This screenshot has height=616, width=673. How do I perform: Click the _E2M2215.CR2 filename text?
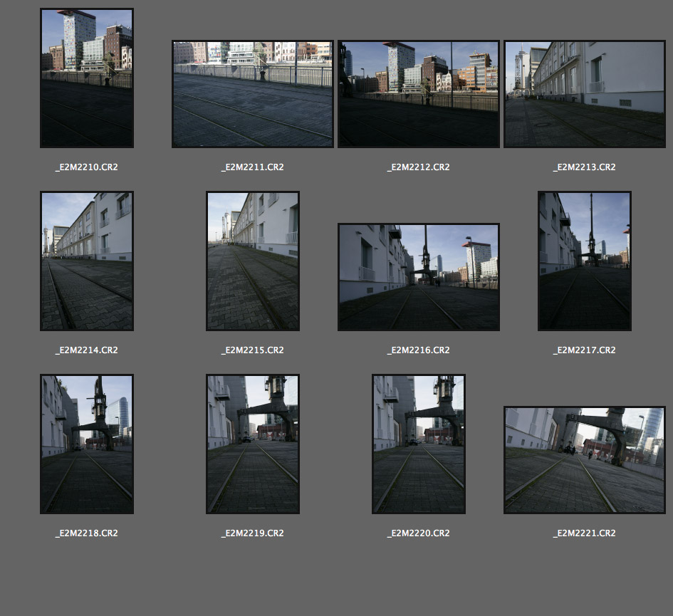point(252,350)
